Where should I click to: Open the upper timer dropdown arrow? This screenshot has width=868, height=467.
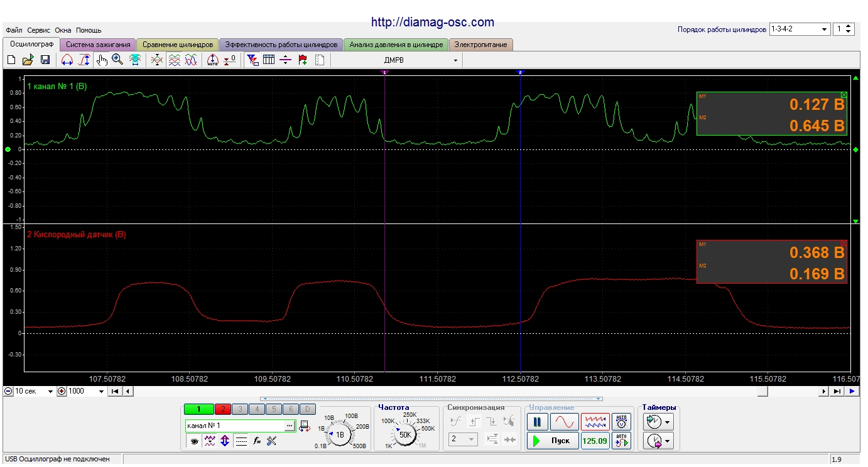[x=667, y=422]
